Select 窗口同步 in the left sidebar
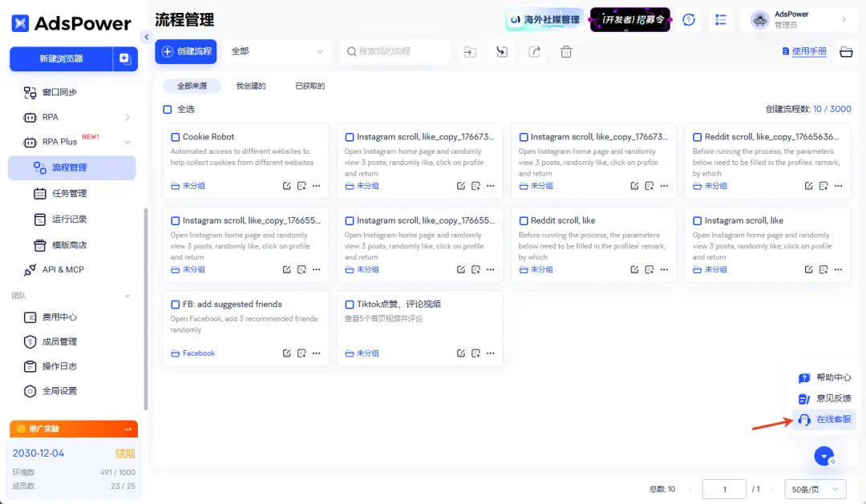The image size is (866, 504). (60, 92)
